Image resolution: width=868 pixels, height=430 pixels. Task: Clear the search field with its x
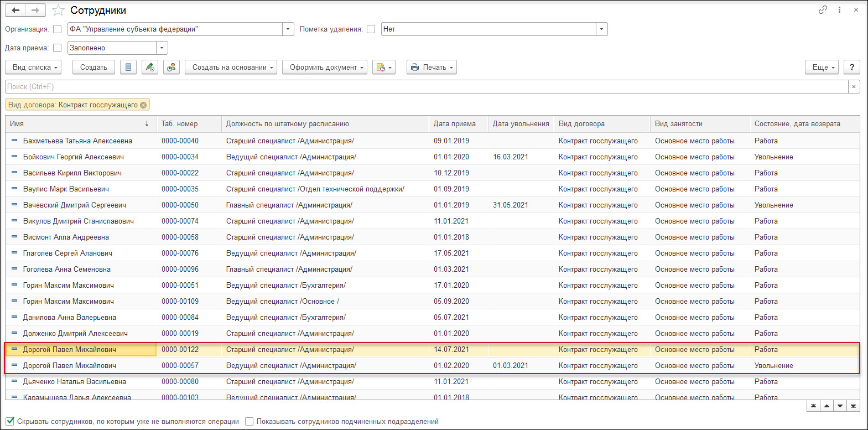854,87
